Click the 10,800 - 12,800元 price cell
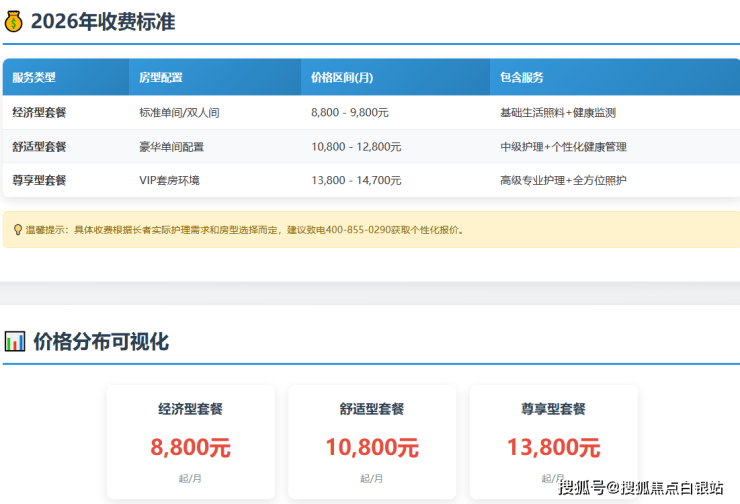 [356, 146]
